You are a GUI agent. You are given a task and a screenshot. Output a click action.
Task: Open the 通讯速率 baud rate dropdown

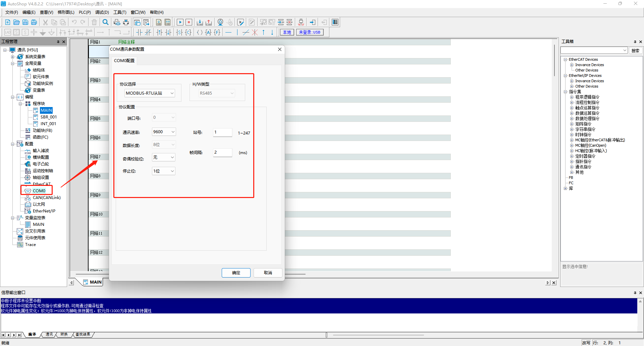click(x=164, y=132)
